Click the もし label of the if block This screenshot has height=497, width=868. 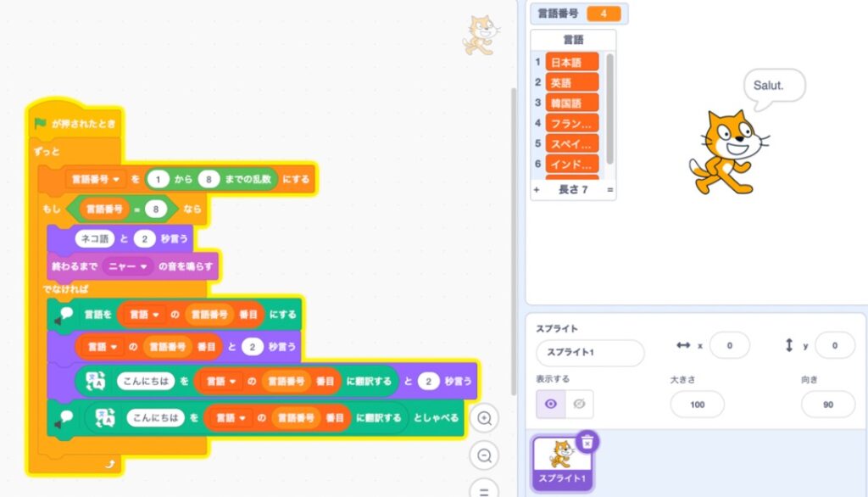pos(51,209)
